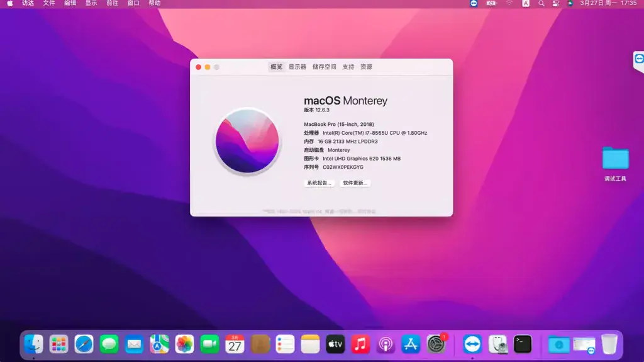
Task: Switch to the 储存空间 tab
Action: 324,67
